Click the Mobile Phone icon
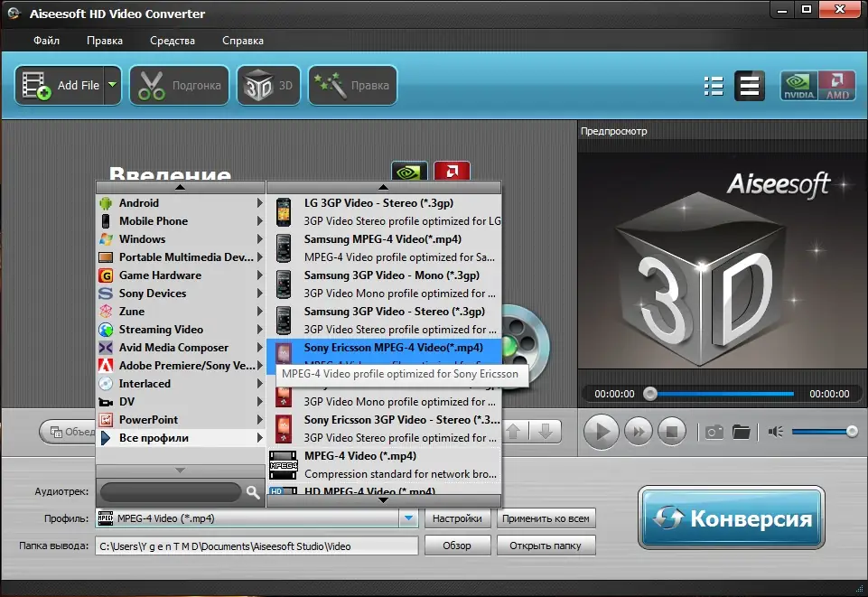868x597 pixels. 105,220
